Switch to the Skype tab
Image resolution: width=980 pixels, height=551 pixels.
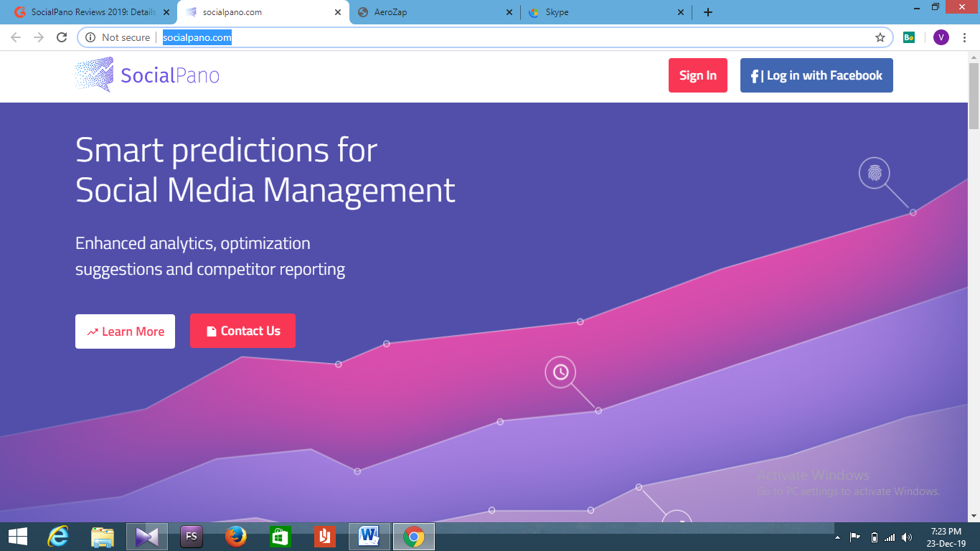(x=606, y=12)
